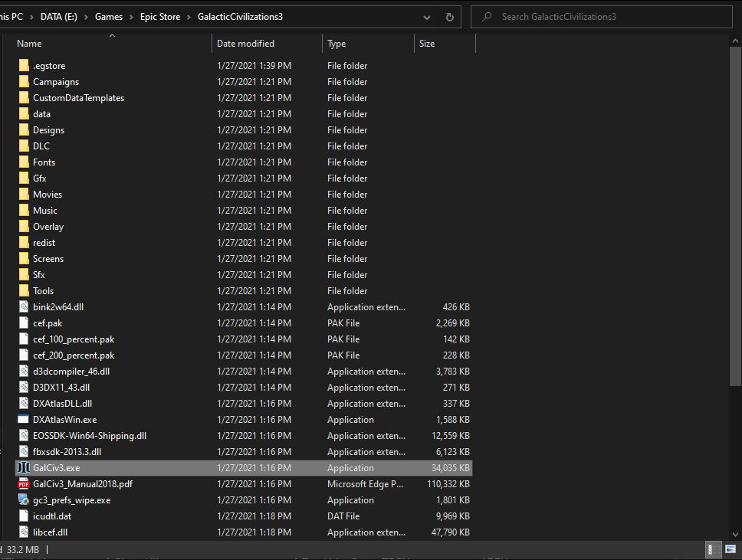Click the bink2w64.dll file icon
742x560 pixels.
(x=24, y=306)
